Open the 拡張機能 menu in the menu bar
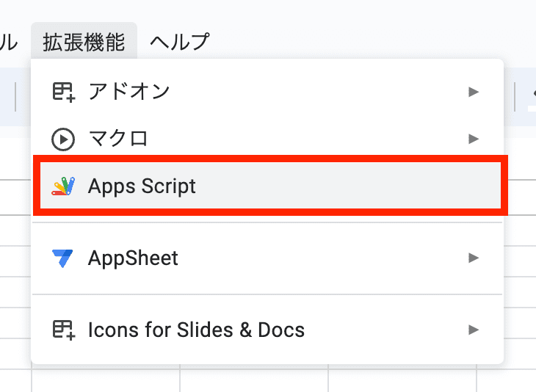This screenshot has height=392, width=536. [x=84, y=42]
